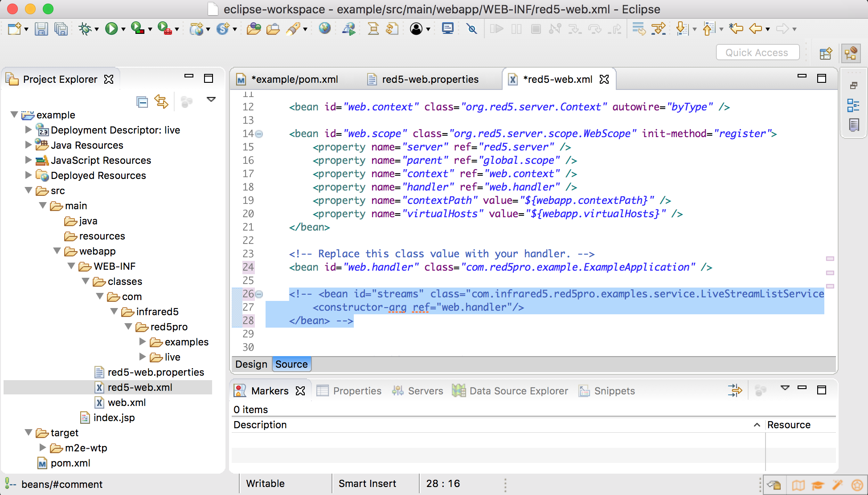
Task: Open the dropdown beside the Back arrow
Action: point(768,29)
